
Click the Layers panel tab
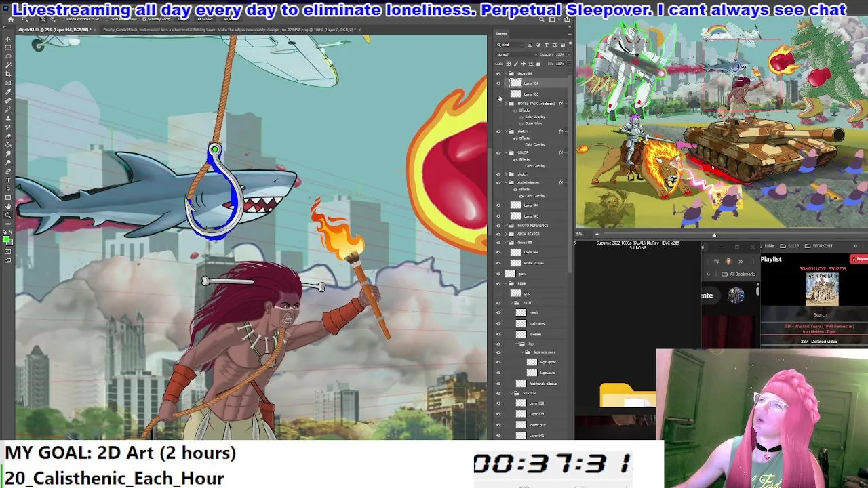[501, 33]
